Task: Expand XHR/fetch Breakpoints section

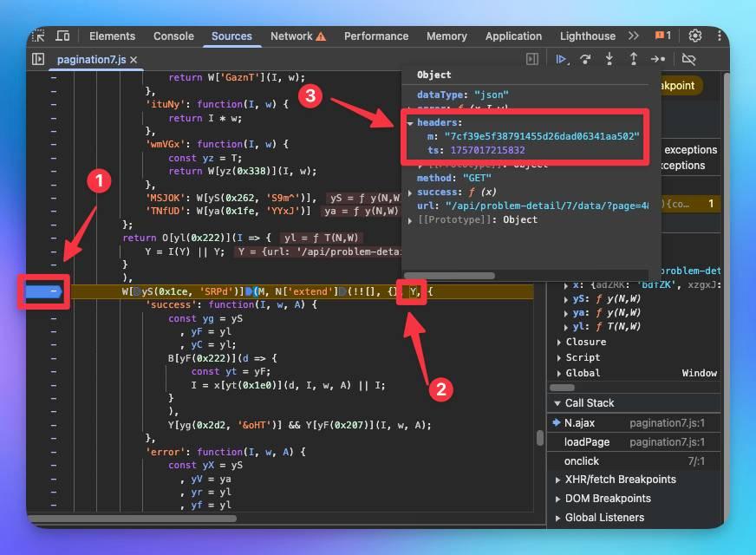Action: (557, 480)
